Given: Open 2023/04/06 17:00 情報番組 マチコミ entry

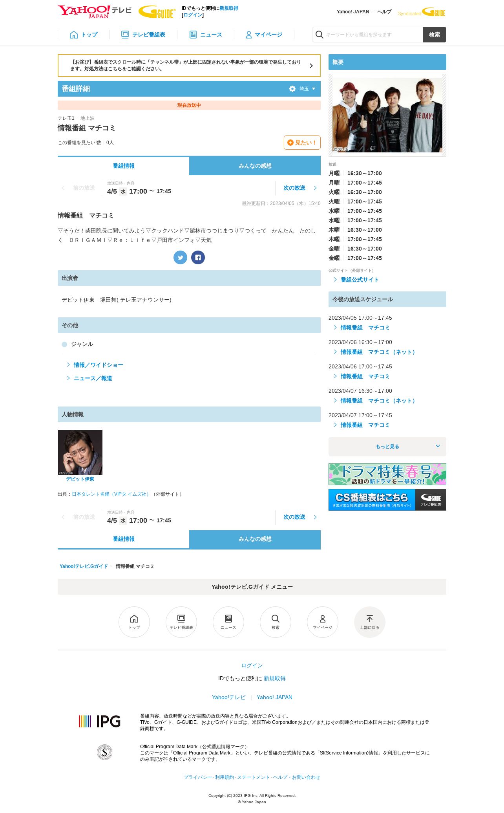Looking at the screenshot, I should coord(365,376).
